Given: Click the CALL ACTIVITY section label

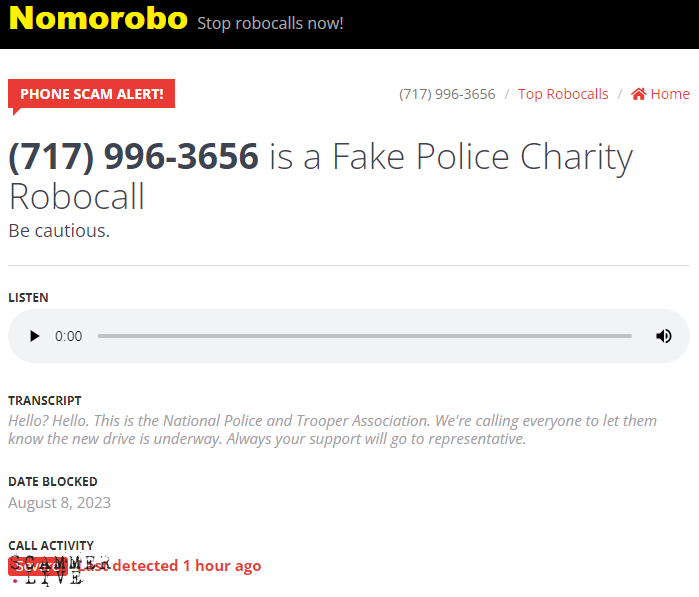Looking at the screenshot, I should pos(51,545).
